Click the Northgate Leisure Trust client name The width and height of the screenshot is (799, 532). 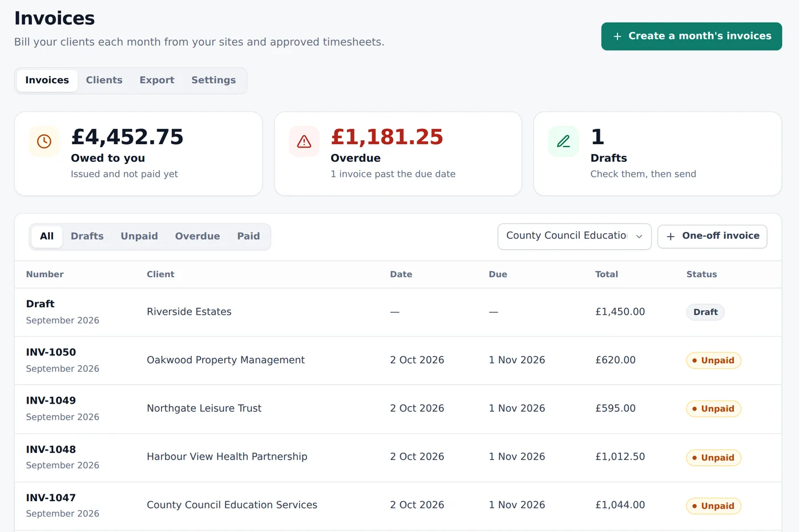point(204,408)
